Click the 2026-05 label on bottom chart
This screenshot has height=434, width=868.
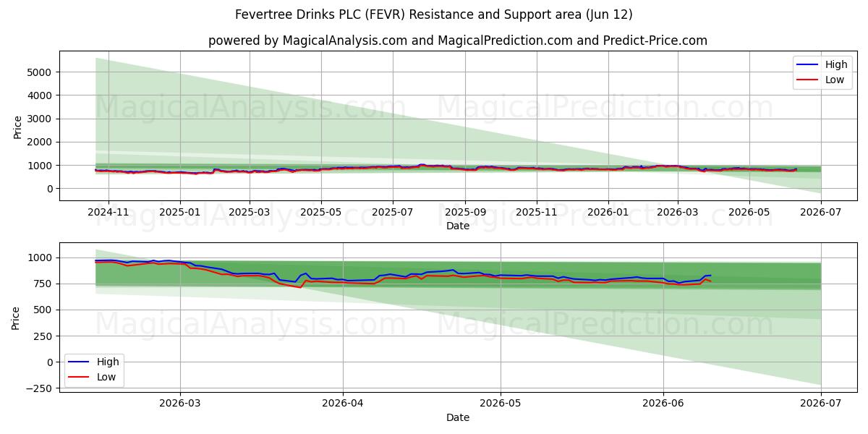(501, 404)
